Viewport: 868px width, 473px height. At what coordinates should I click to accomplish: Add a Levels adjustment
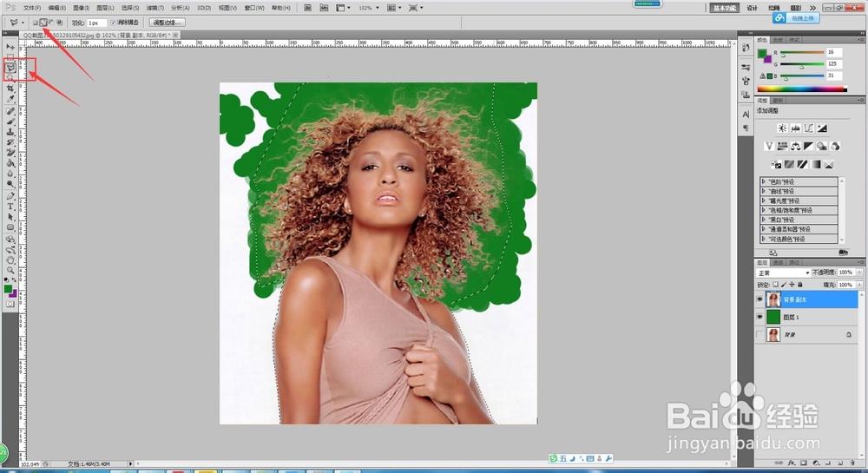795,128
